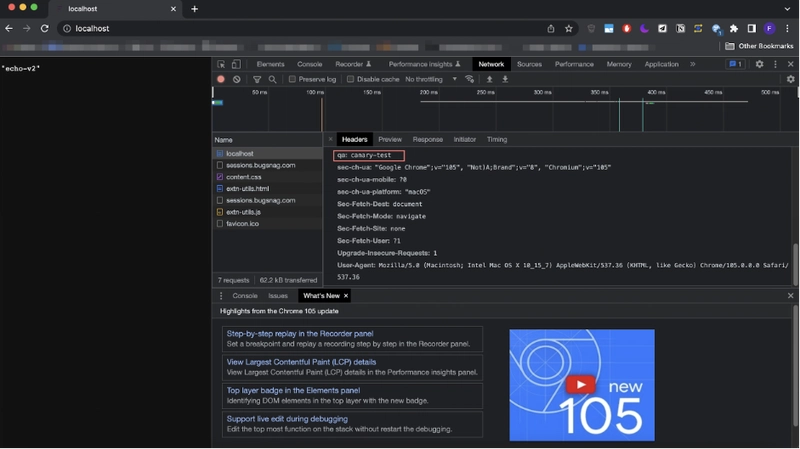
Task: Switch to the Elements panel
Action: click(x=270, y=64)
